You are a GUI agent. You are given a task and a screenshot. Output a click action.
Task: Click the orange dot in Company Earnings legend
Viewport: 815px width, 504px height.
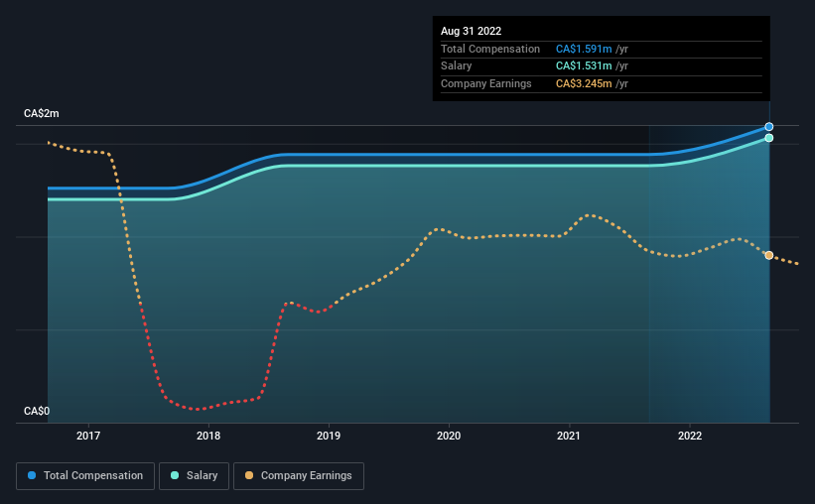(x=249, y=475)
